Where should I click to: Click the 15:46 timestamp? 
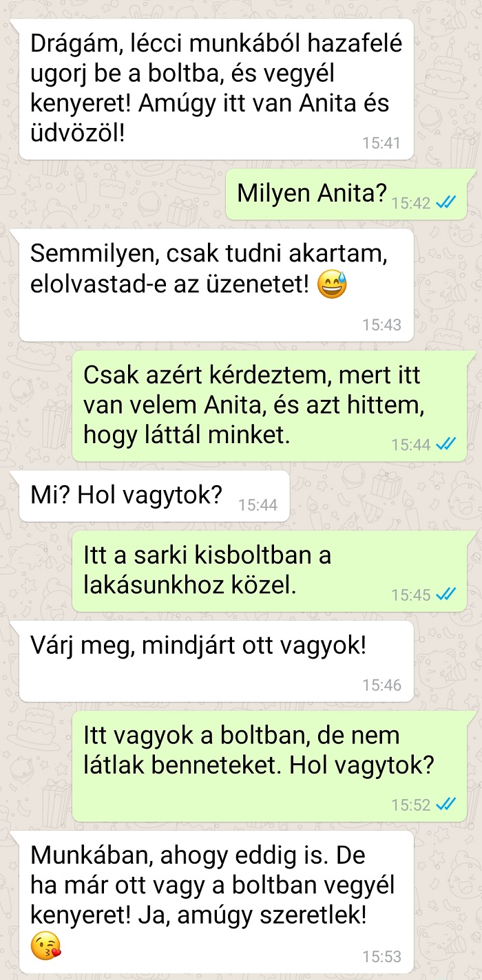(x=381, y=685)
